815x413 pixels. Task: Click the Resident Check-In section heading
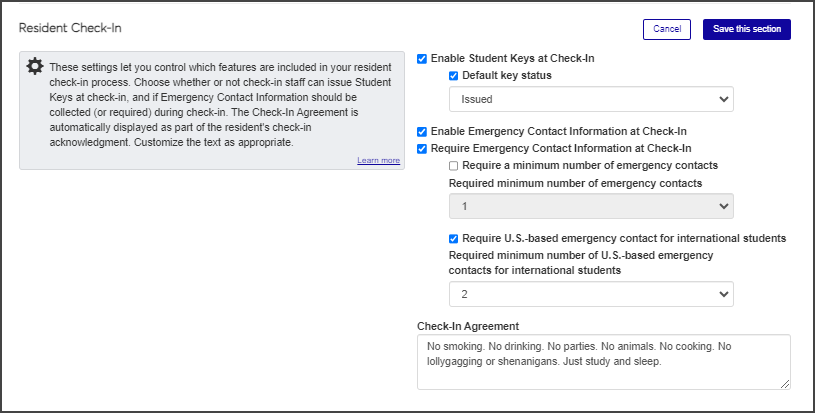(70, 28)
